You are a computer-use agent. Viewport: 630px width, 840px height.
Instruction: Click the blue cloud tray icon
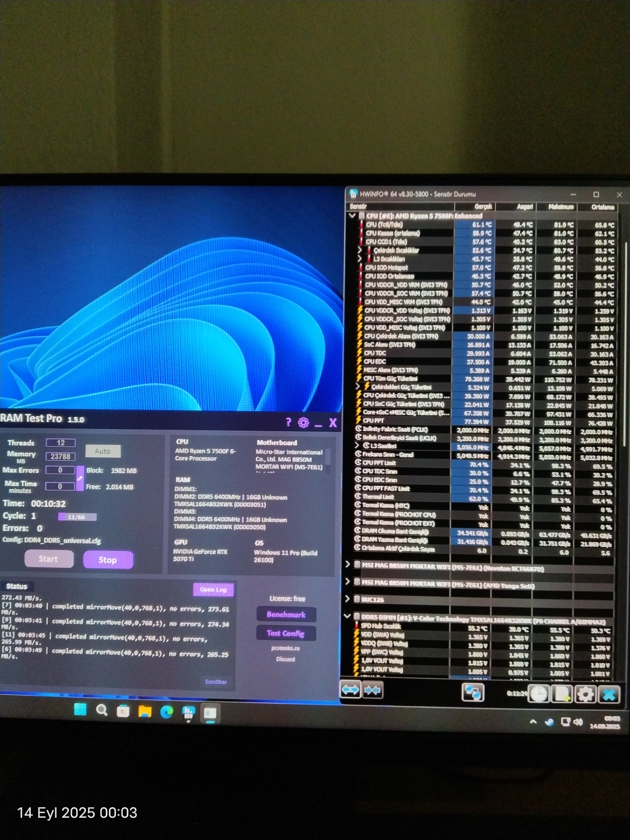[x=549, y=722]
